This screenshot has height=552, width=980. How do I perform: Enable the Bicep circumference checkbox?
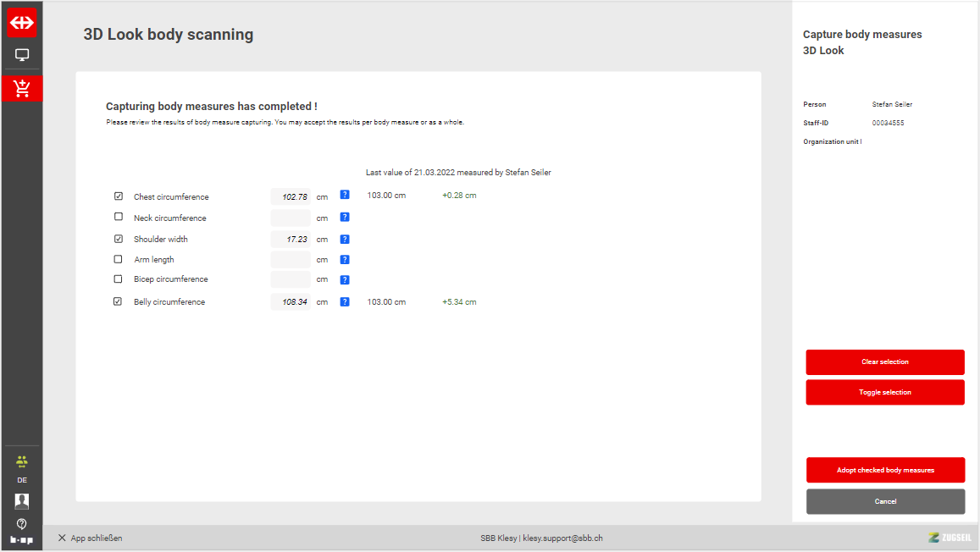click(119, 279)
